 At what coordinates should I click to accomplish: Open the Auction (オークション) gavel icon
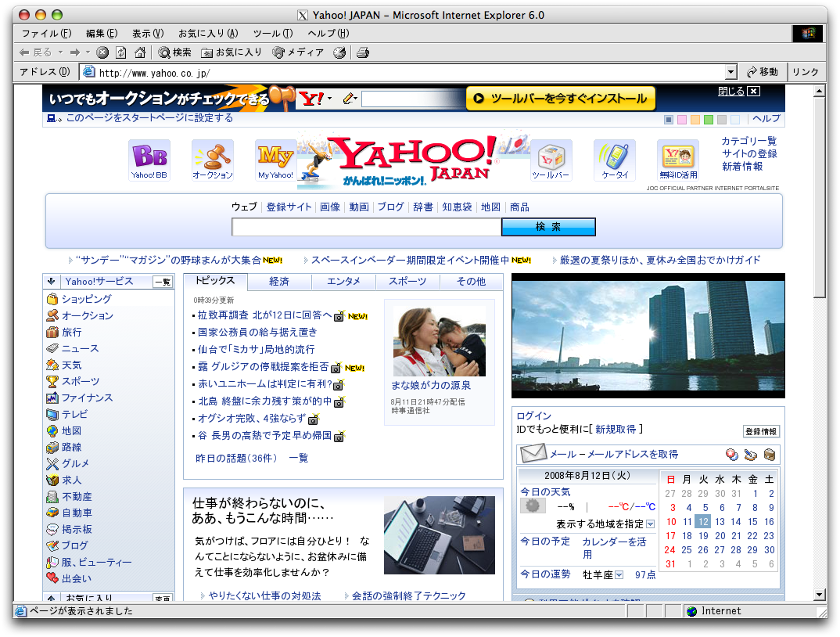pos(213,160)
